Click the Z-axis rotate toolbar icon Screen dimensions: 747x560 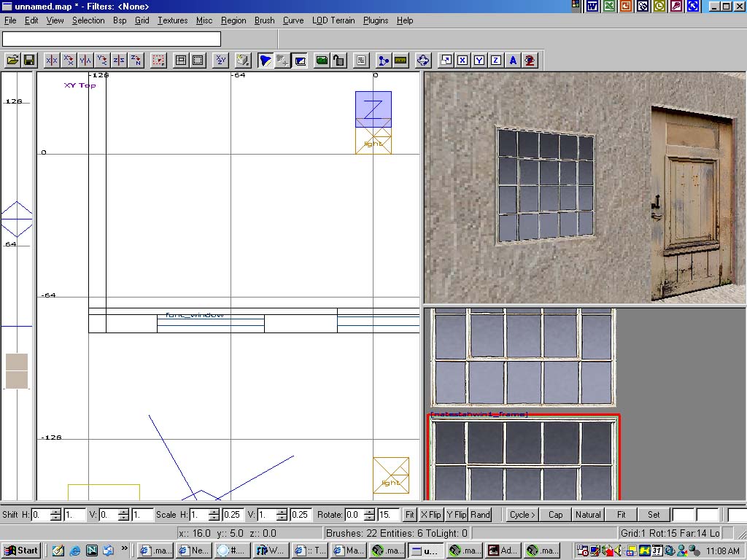click(136, 61)
